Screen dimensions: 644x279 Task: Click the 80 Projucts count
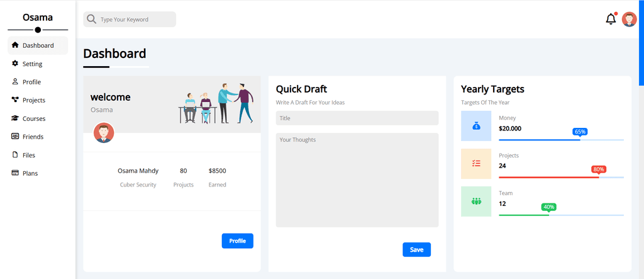[184, 171]
